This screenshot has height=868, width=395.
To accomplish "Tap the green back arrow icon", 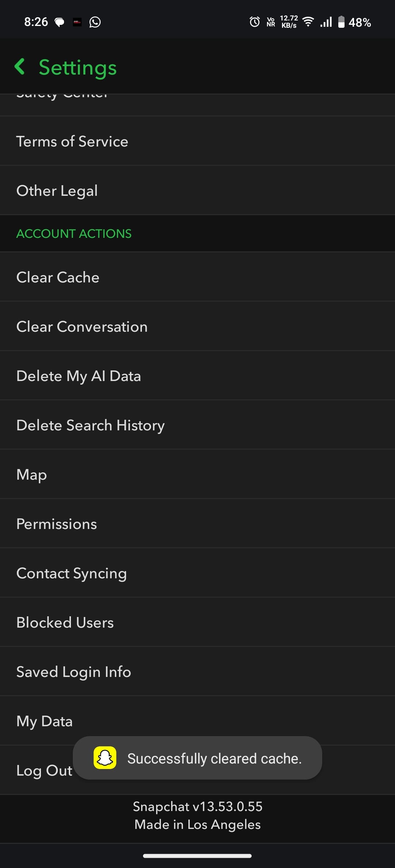I will click(20, 66).
